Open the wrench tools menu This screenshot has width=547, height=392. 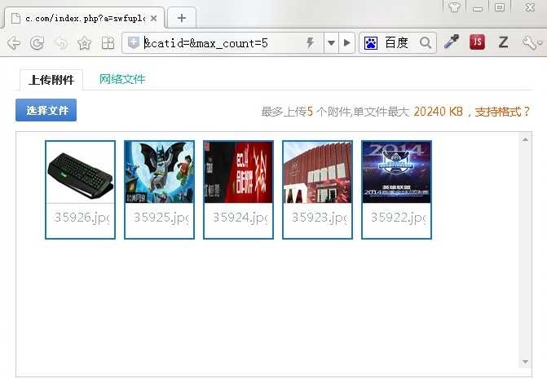point(531,43)
